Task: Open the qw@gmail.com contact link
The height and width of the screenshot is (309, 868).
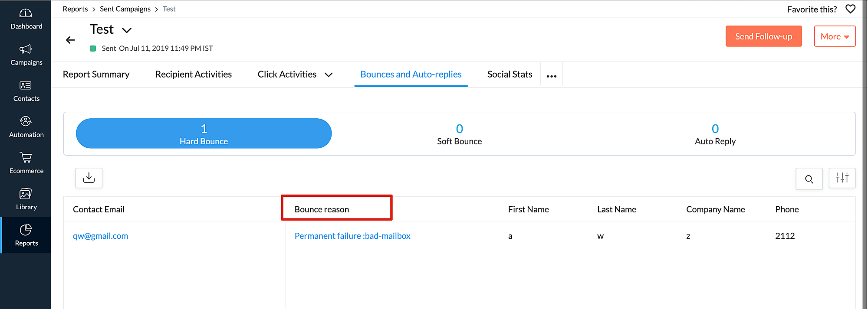Action: [100, 236]
